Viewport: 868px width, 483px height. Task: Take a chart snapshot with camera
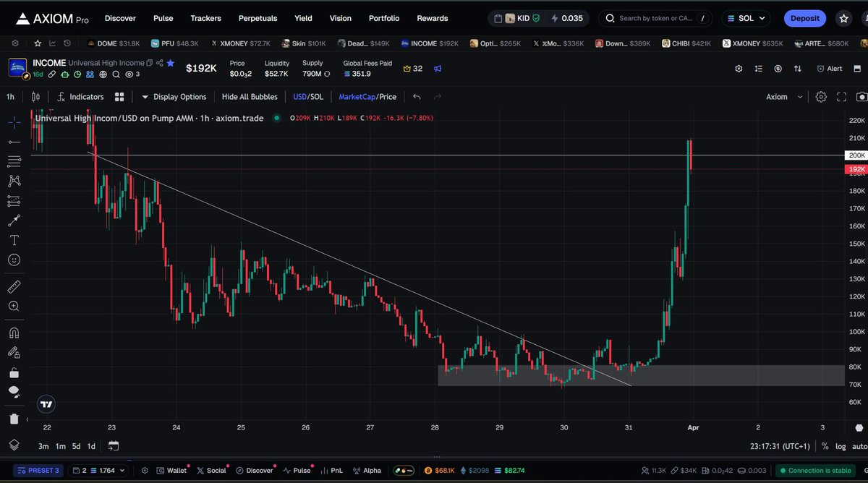click(x=861, y=97)
